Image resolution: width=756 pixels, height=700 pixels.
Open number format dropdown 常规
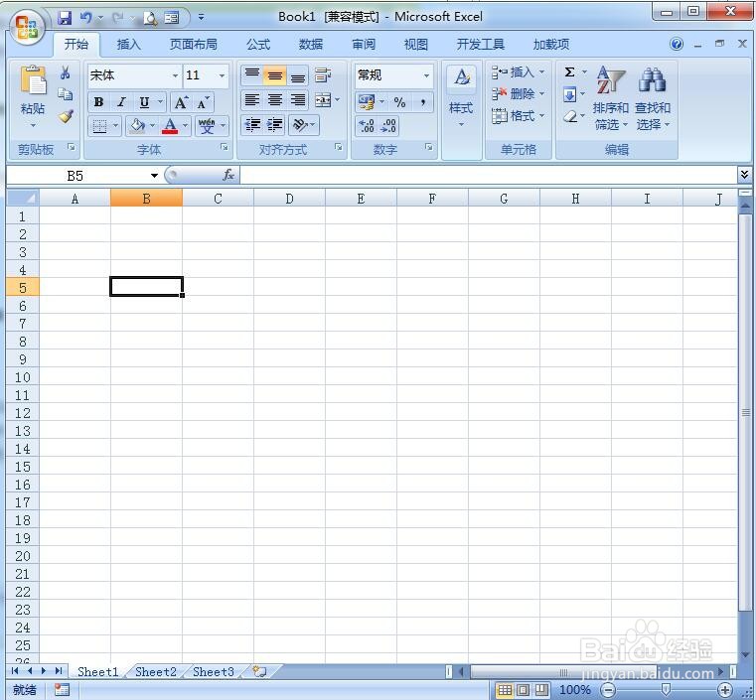tap(426, 75)
